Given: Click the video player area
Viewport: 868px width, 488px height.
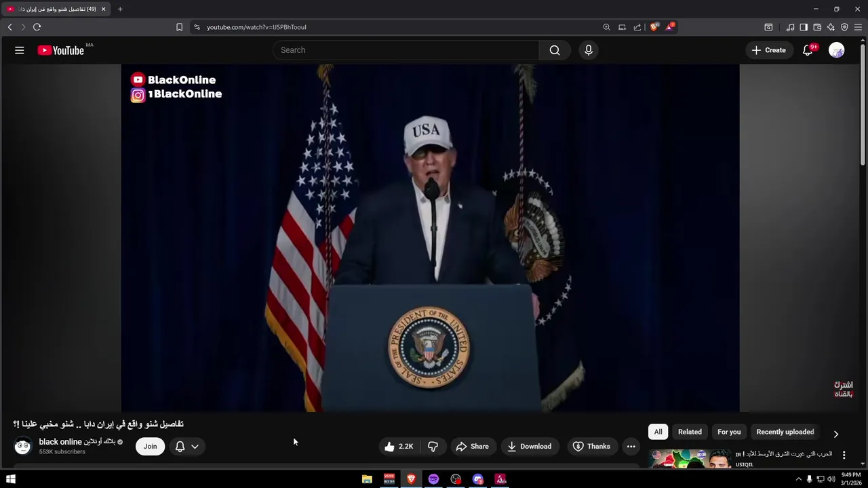Looking at the screenshot, I should pos(430,238).
